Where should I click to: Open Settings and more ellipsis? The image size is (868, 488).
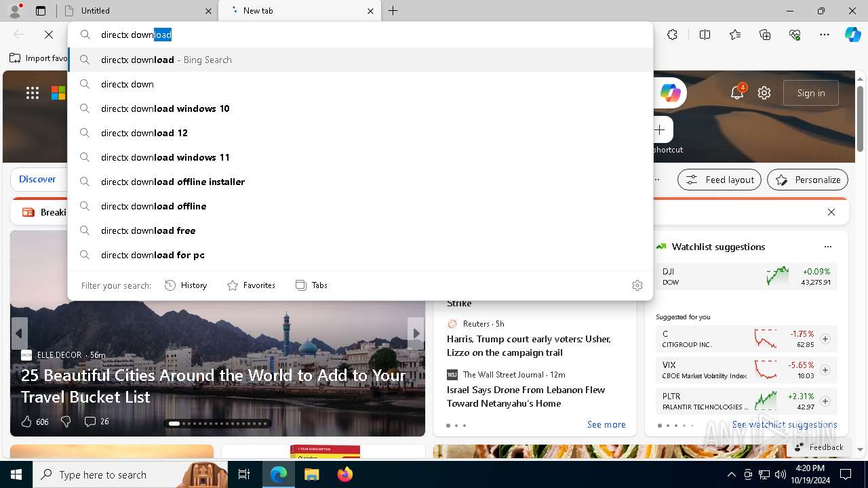tap(825, 35)
